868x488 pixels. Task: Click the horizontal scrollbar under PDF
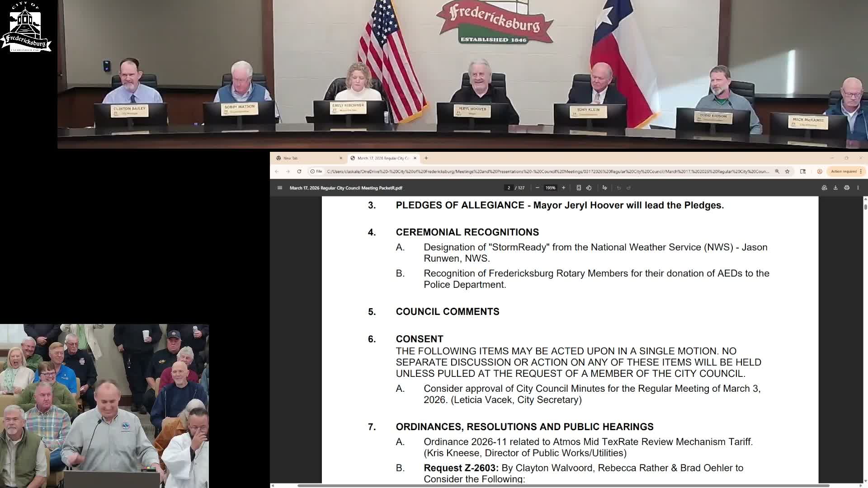click(x=563, y=486)
